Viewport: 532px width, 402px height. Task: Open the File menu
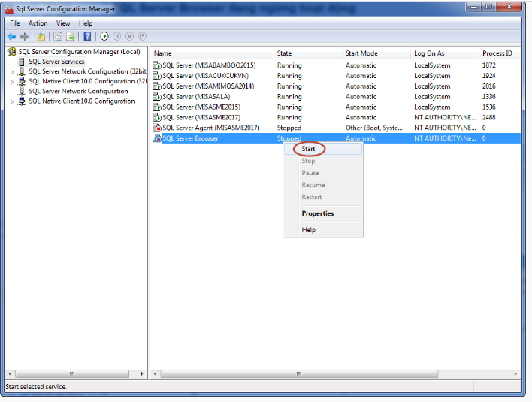tap(15, 23)
